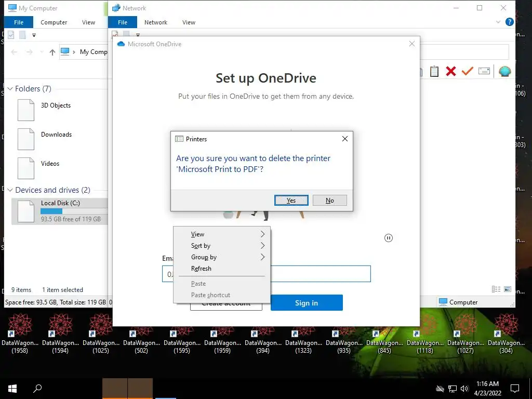Open View ribbon tab in Network window

[189, 22]
